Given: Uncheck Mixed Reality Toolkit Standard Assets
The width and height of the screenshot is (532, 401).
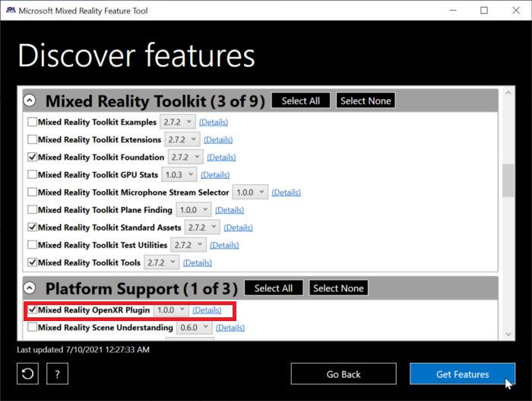Looking at the screenshot, I should point(32,227).
